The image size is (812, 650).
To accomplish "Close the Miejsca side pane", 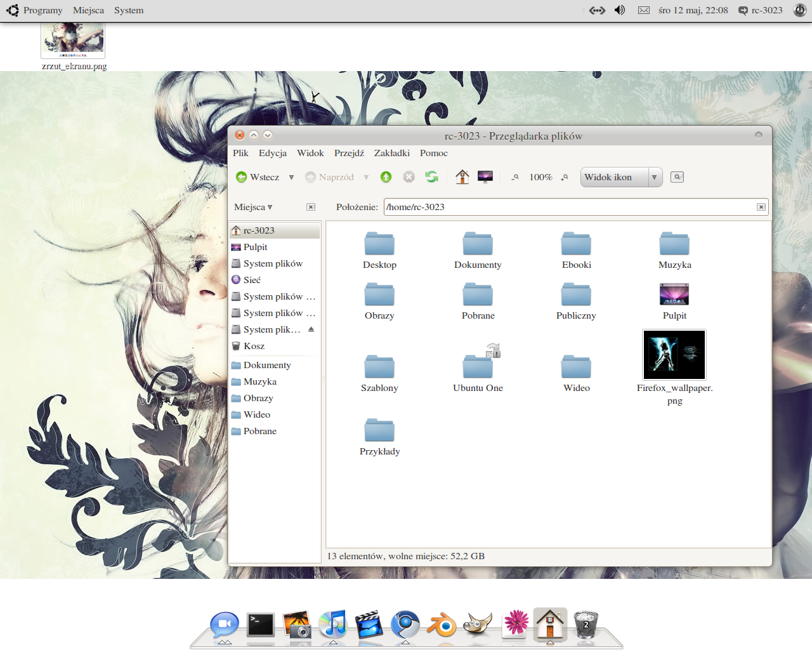I will (x=311, y=207).
